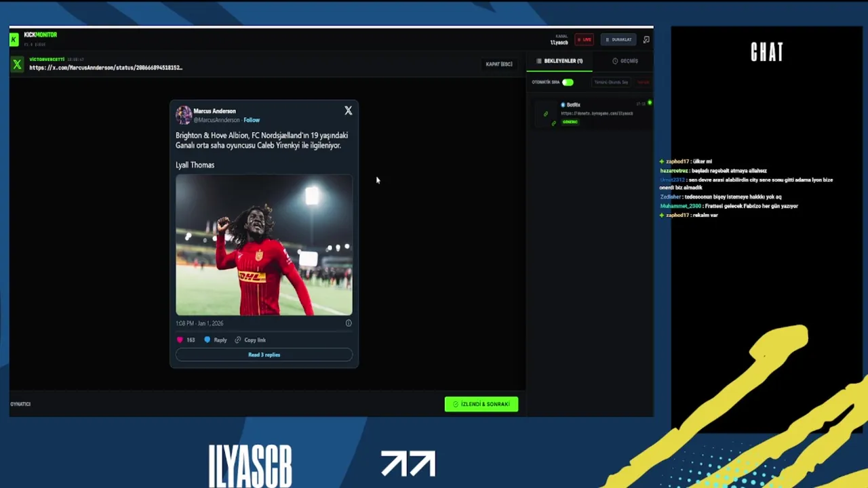Viewport: 868px width, 488px height.
Task: Click the Tümünü Okundu Say button
Action: [x=611, y=82]
